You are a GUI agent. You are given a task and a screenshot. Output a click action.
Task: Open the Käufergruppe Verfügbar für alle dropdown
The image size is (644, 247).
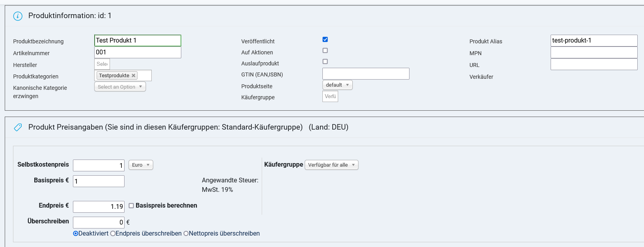[x=331, y=165]
